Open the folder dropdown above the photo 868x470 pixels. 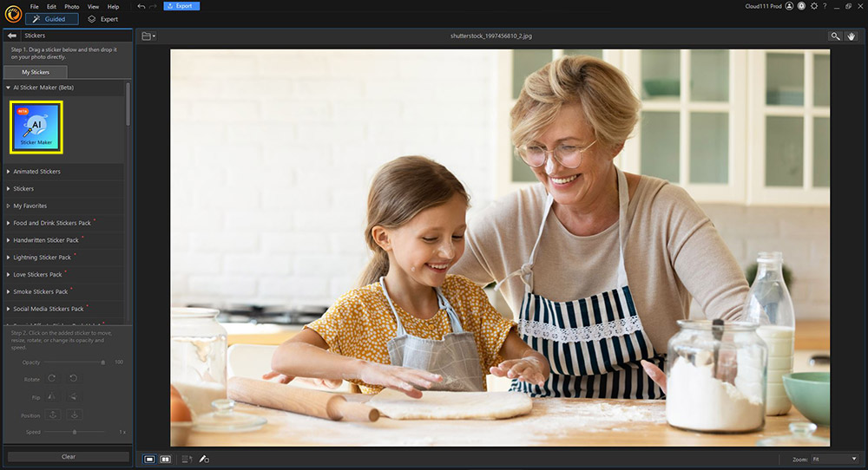(x=148, y=36)
